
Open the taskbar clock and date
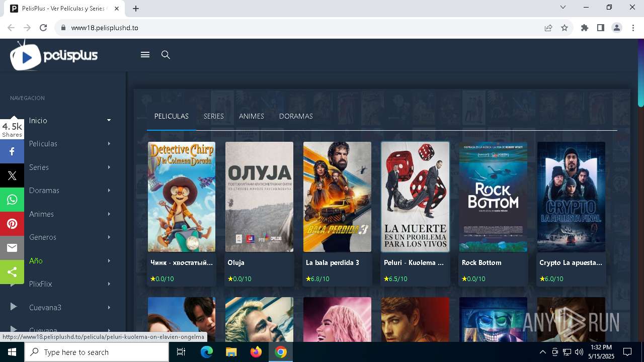[601, 352]
